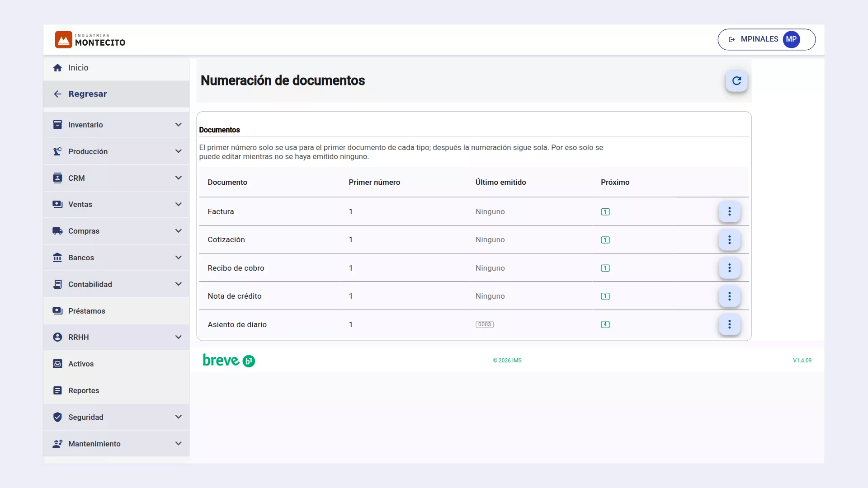The height and width of the screenshot is (488, 868).
Task: Click the Asiento de diario row name
Action: [237, 324]
